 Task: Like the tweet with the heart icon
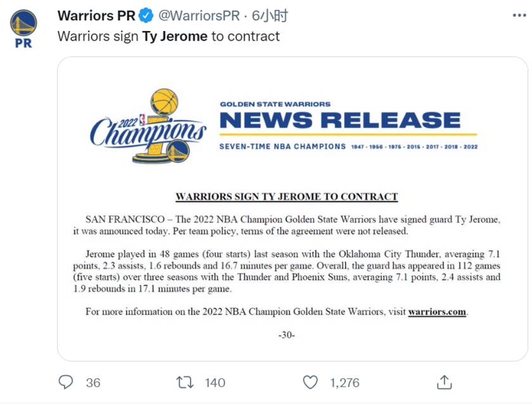(x=310, y=382)
